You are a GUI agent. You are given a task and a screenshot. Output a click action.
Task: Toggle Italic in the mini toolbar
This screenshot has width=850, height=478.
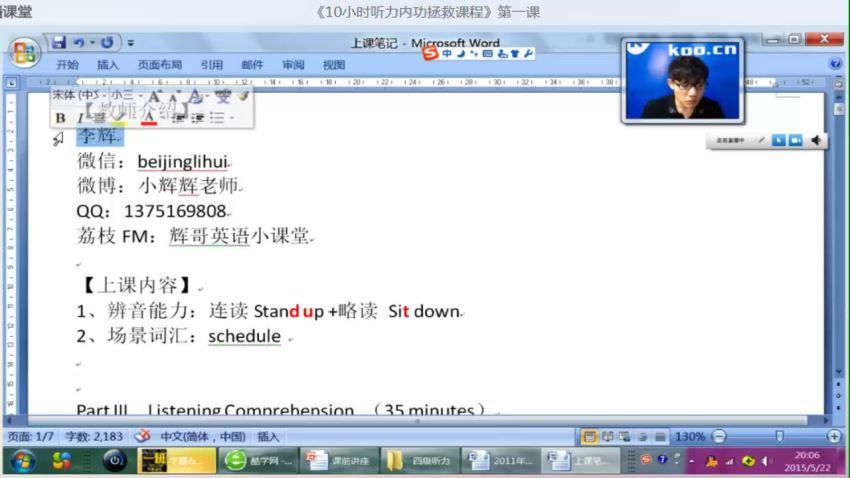[80, 118]
